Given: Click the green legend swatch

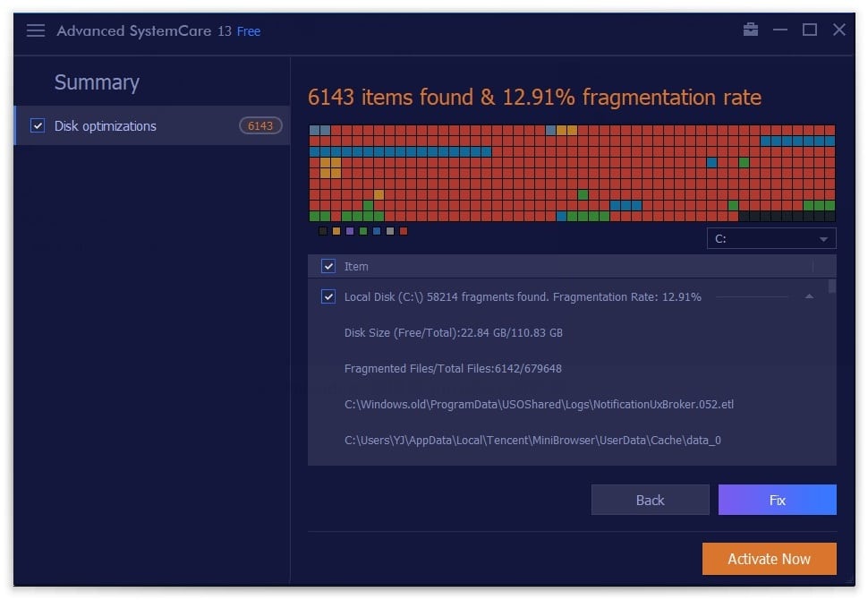Looking at the screenshot, I should [x=363, y=231].
